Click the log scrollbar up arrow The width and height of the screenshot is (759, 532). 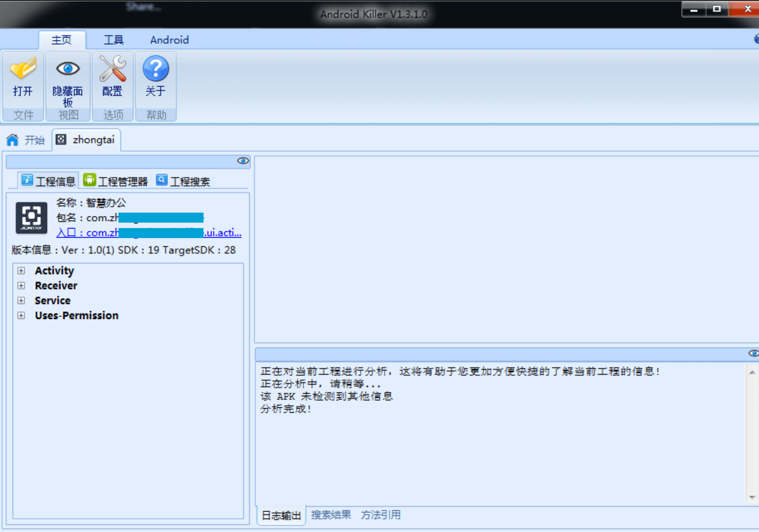click(752, 372)
